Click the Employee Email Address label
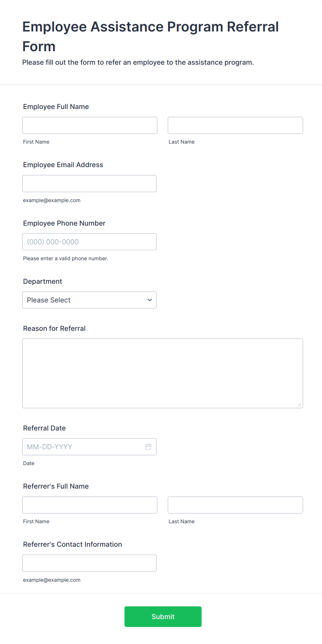 coord(63,165)
